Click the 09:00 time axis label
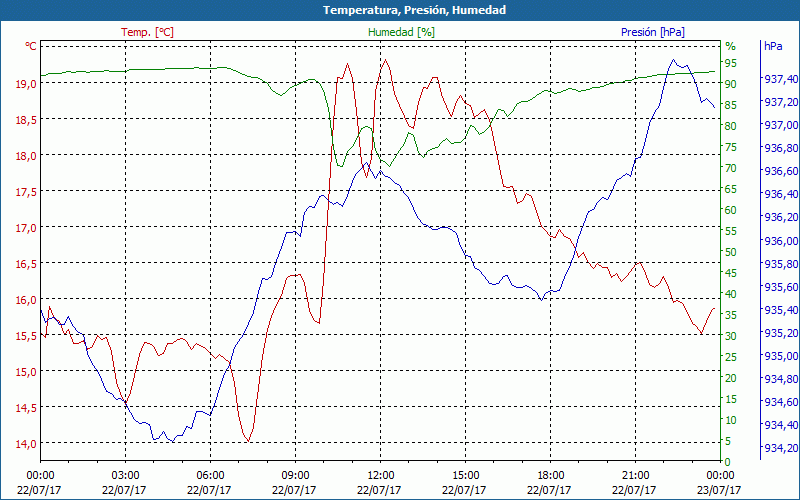The width and height of the screenshot is (800, 500). click(295, 476)
